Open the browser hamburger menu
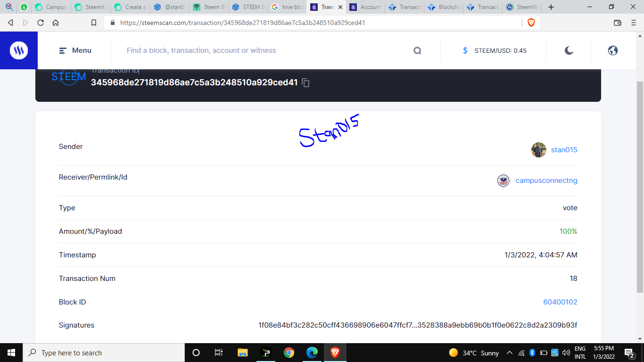 (634, 23)
